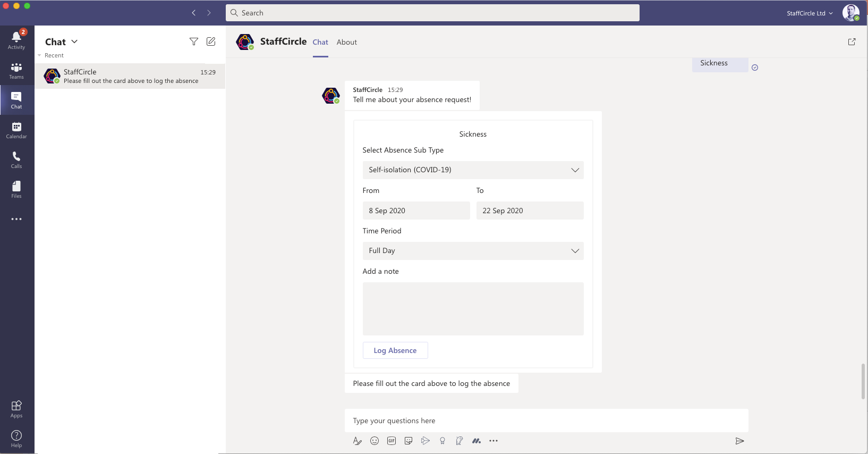The height and width of the screenshot is (454, 868).
Task: Expand the Chat list dropdown
Action: point(74,41)
